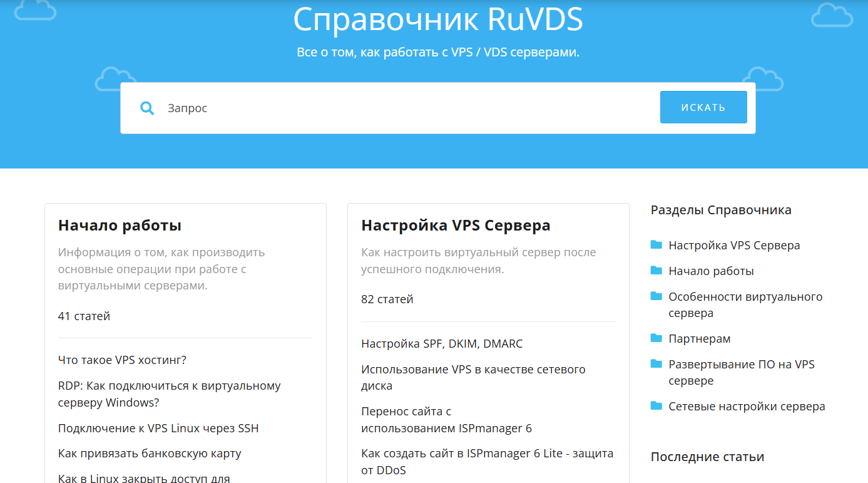Click the Разделы Справочника sidebar heading
Image resolution: width=868 pixels, height=483 pixels.
click(x=721, y=210)
